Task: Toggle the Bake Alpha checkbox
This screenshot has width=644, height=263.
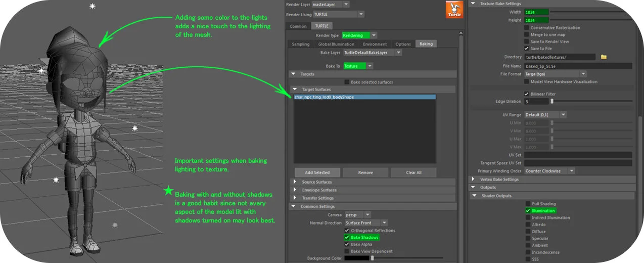Action: (347, 244)
